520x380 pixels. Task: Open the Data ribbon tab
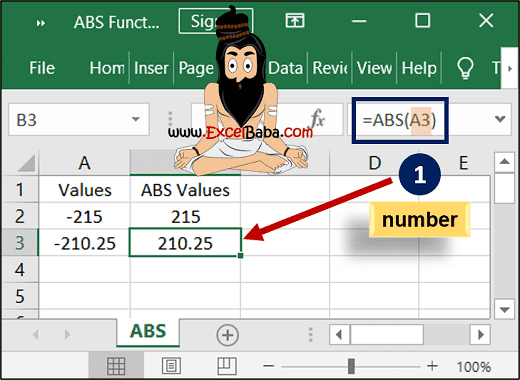point(286,68)
